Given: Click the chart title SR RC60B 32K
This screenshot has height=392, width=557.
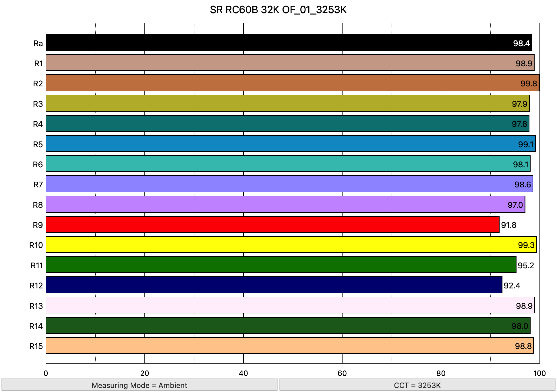Looking at the screenshot, I should (278, 10).
